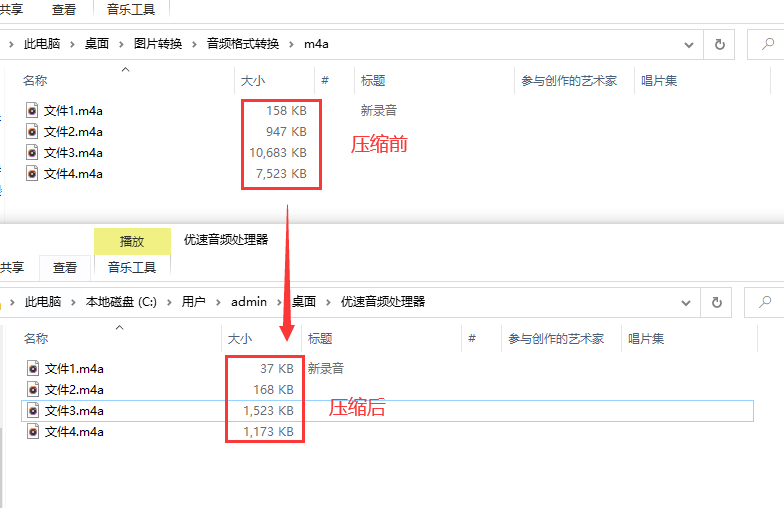The image size is (784, 508).
Task: Click the 10,683 KB size cell
Action: coord(278,152)
